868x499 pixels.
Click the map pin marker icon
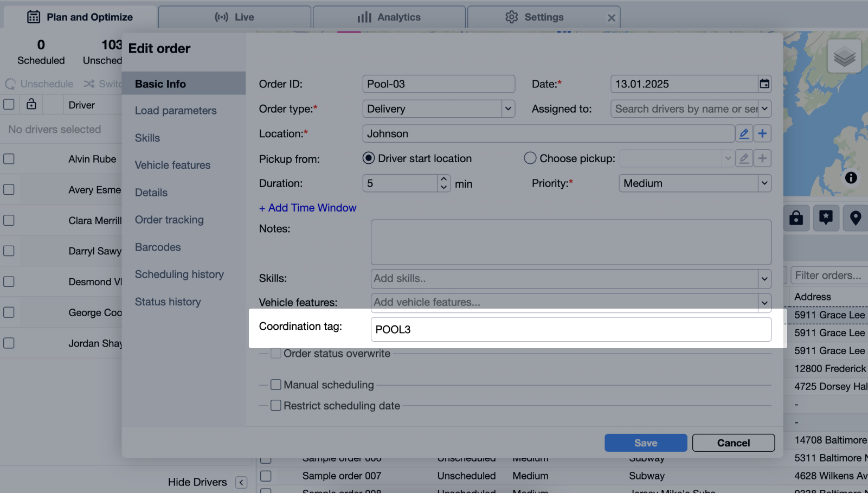click(855, 219)
